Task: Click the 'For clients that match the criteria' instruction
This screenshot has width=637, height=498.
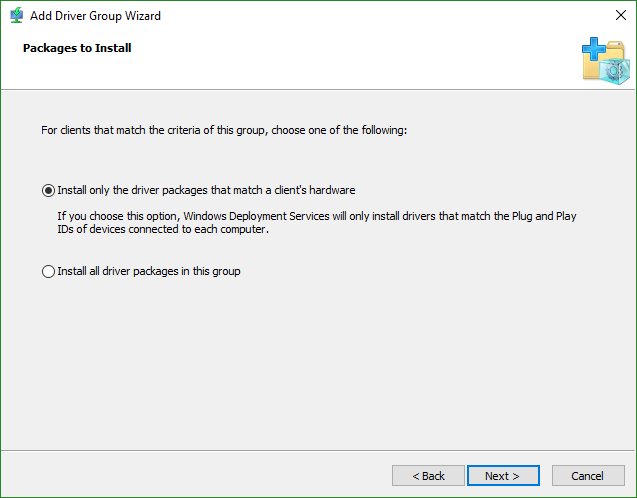Action: point(224,130)
